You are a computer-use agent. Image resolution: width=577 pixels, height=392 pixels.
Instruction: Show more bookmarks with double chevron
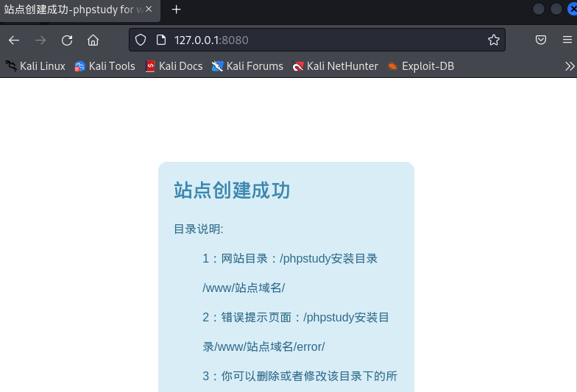pos(570,66)
